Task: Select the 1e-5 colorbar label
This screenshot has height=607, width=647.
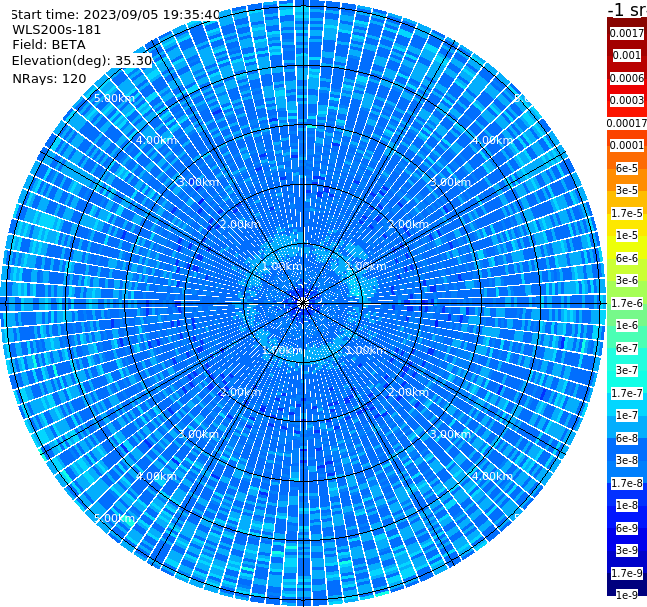Action: [x=627, y=235]
